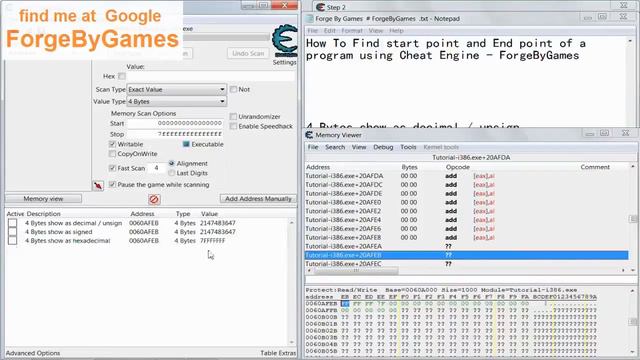The image size is (640, 360).
Task: Open Notepad Format menu
Action: click(x=352, y=31)
